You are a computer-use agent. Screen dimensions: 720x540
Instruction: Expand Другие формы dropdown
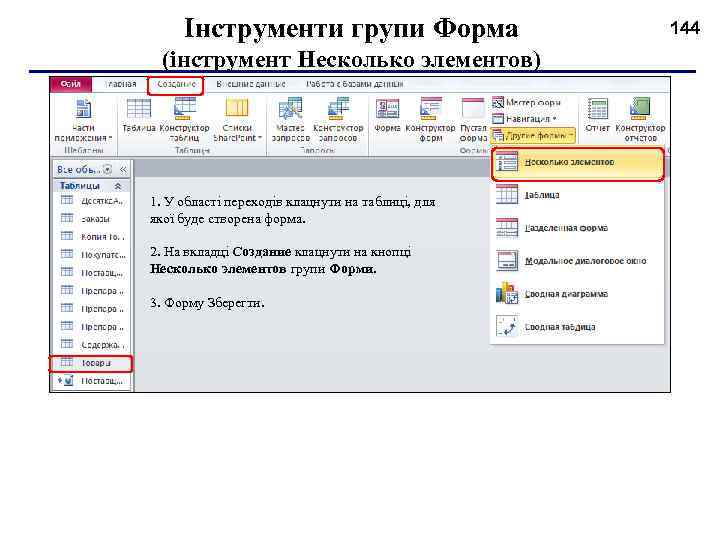533,135
